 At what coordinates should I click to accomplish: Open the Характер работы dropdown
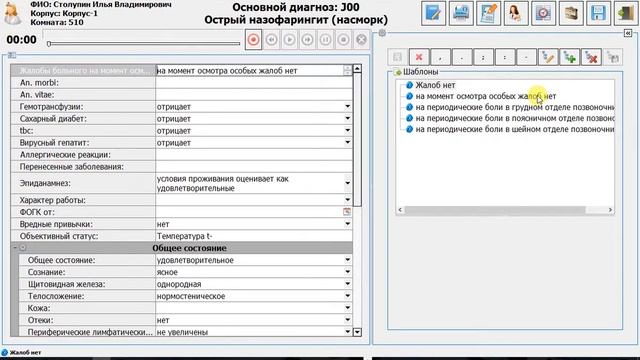click(x=347, y=200)
